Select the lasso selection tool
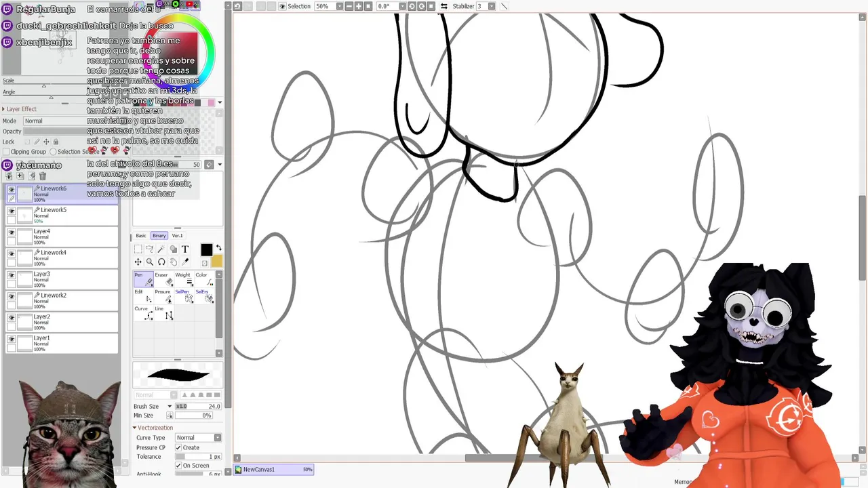The image size is (868, 488). coord(150,249)
